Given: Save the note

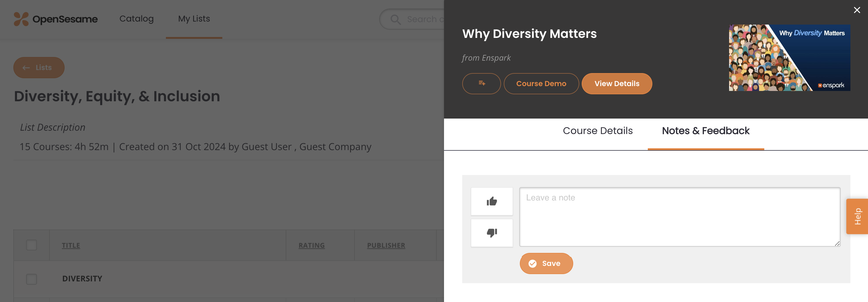Looking at the screenshot, I should click(x=546, y=263).
